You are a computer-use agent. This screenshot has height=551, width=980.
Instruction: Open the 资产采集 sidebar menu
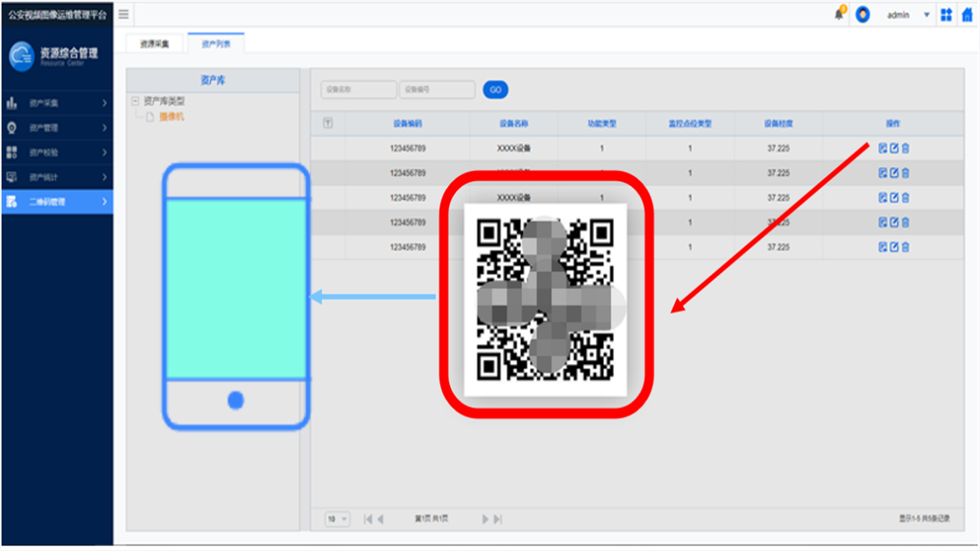[57, 103]
